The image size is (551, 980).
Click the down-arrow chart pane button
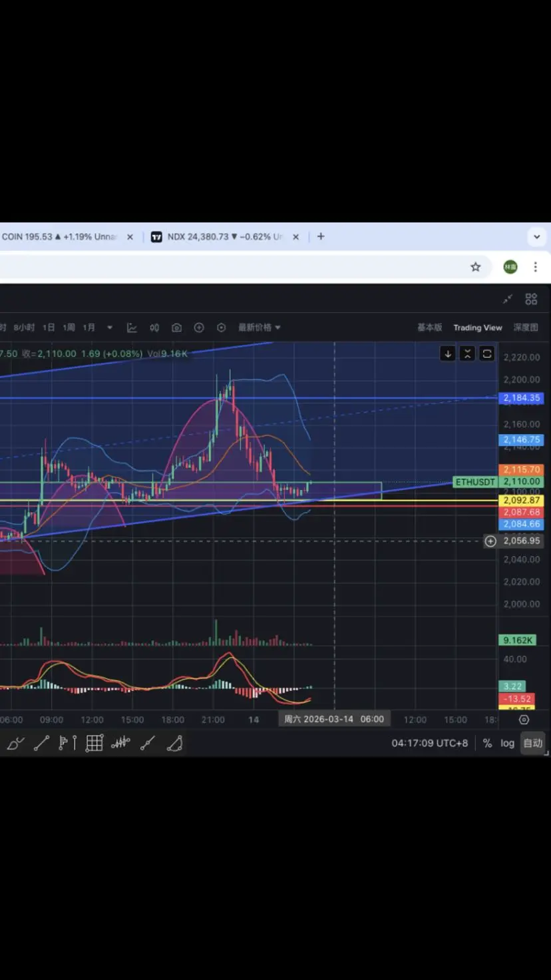[448, 354]
